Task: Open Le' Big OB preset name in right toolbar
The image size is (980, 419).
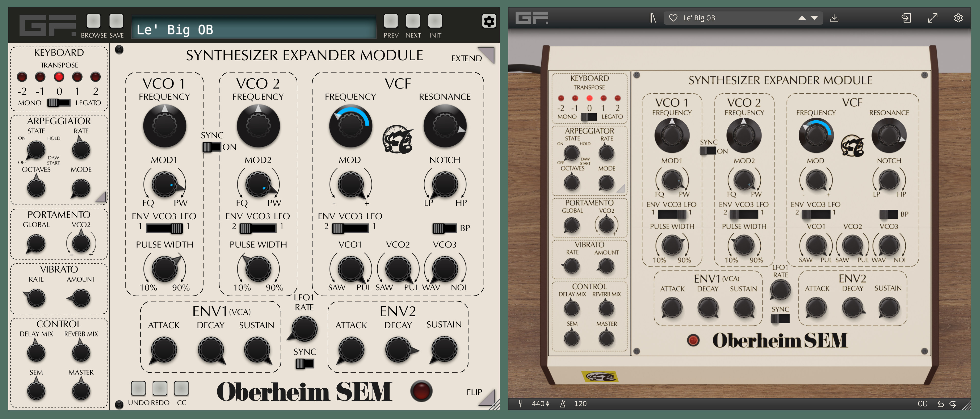Action: pyautogui.click(x=699, y=18)
